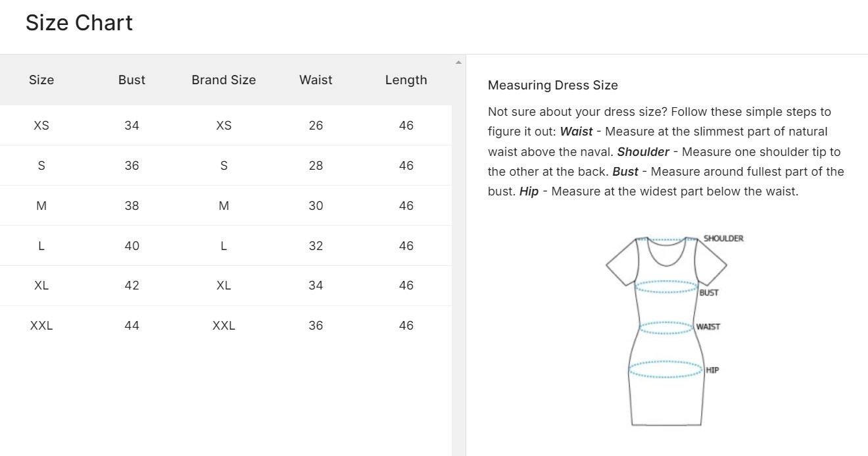This screenshot has height=456, width=868.
Task: Select the XXL size row
Action: (x=226, y=325)
